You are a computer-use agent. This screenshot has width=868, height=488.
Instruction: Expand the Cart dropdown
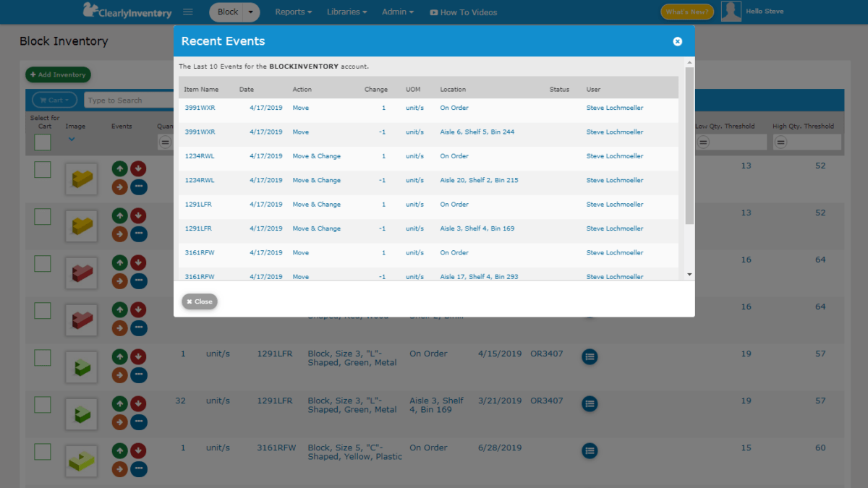(54, 100)
